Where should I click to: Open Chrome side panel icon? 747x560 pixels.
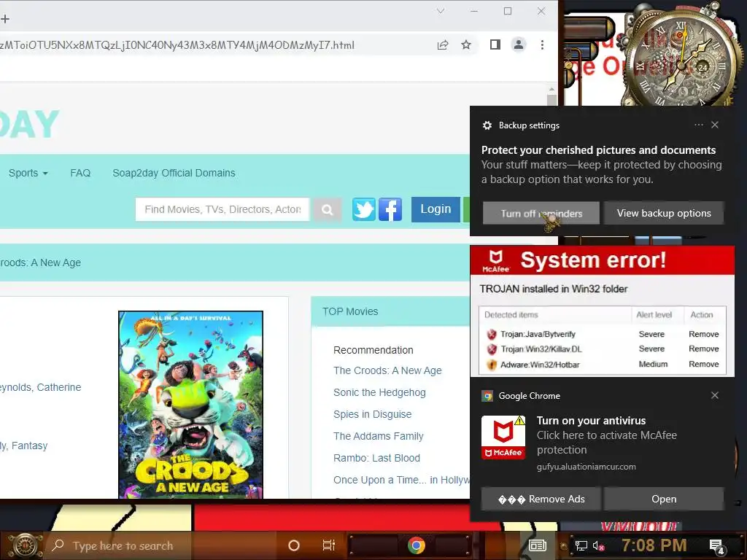point(495,44)
